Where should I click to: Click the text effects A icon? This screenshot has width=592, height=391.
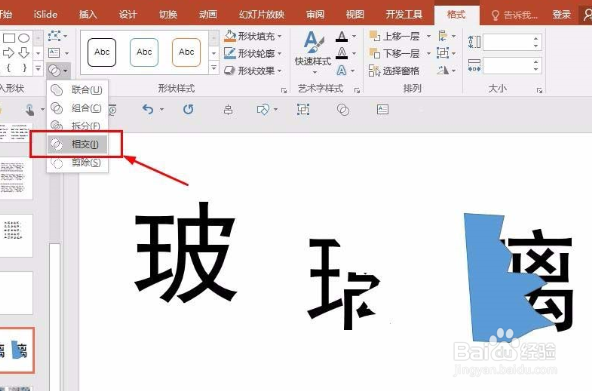click(342, 71)
